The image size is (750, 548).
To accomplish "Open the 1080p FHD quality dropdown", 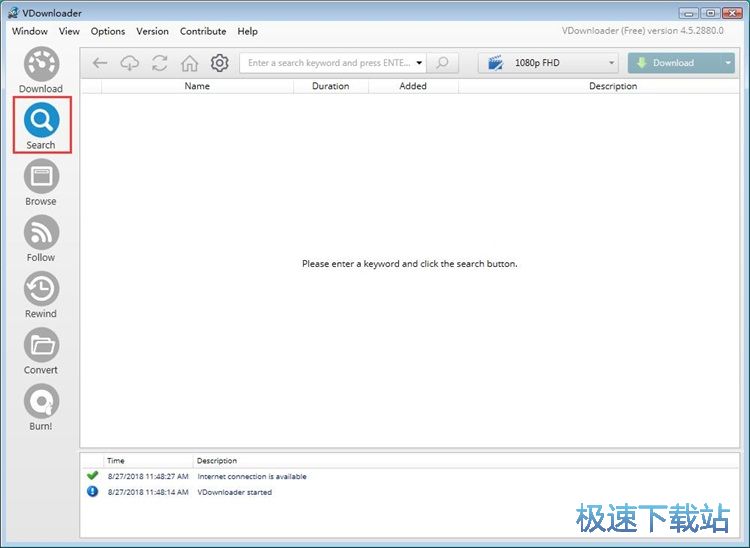I will tap(548, 63).
